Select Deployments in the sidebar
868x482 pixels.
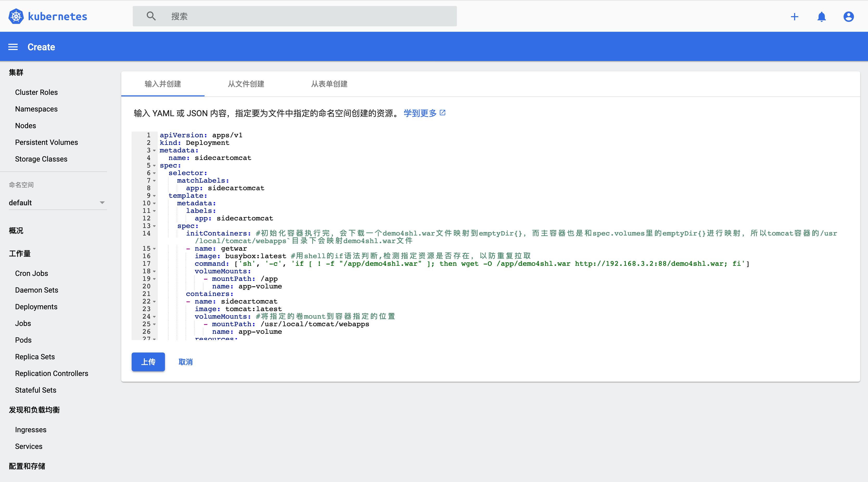point(36,307)
